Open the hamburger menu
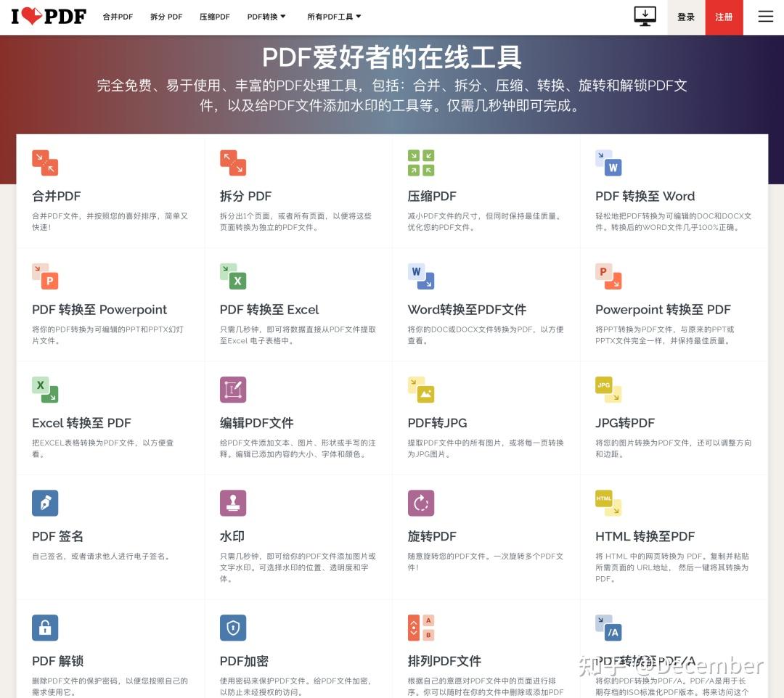The height and width of the screenshot is (698, 784). 765,16
